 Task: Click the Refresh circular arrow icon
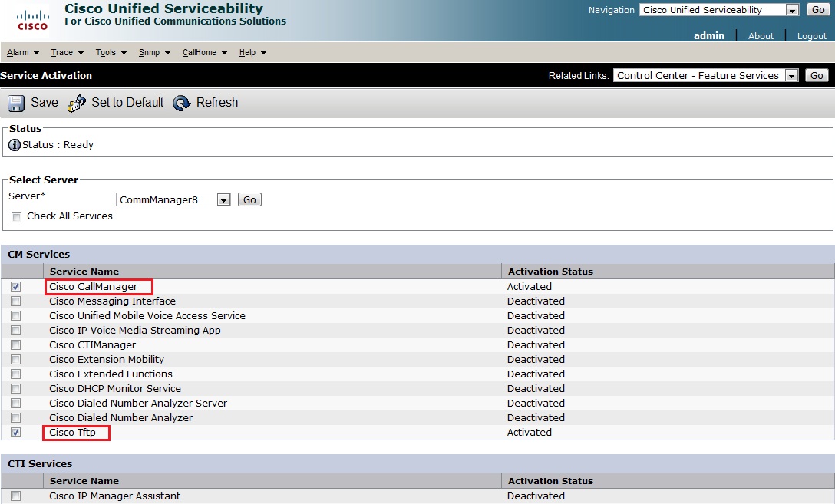pyautogui.click(x=182, y=103)
